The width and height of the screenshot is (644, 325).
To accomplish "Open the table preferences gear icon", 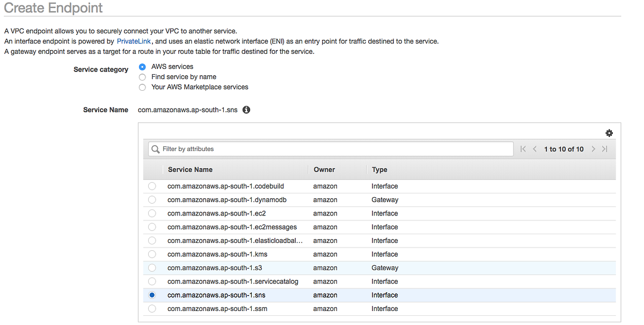I will (609, 133).
